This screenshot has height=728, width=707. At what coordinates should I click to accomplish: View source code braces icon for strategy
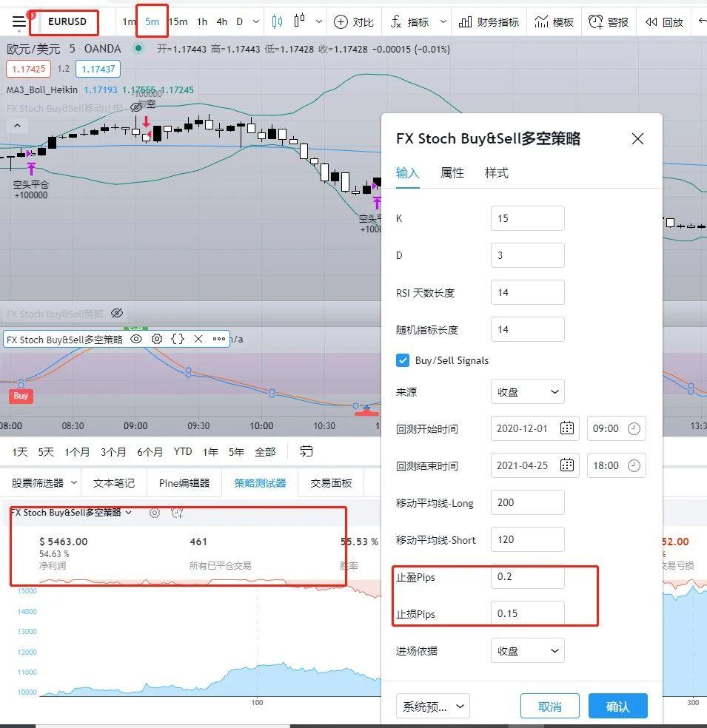pos(178,339)
